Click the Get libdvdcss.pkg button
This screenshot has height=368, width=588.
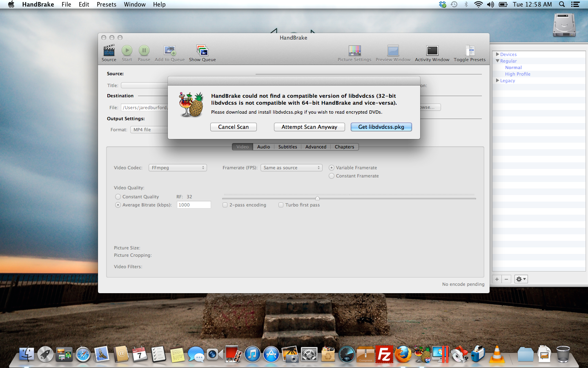tap(381, 127)
